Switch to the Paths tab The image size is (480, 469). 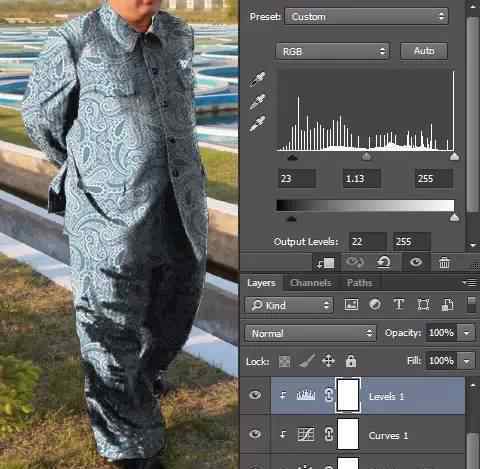click(359, 283)
